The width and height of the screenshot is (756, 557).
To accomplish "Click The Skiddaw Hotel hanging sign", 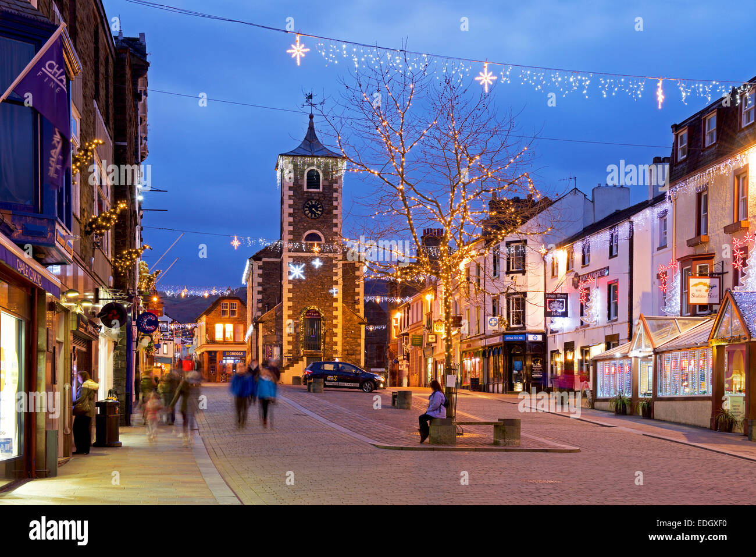I will click(704, 290).
